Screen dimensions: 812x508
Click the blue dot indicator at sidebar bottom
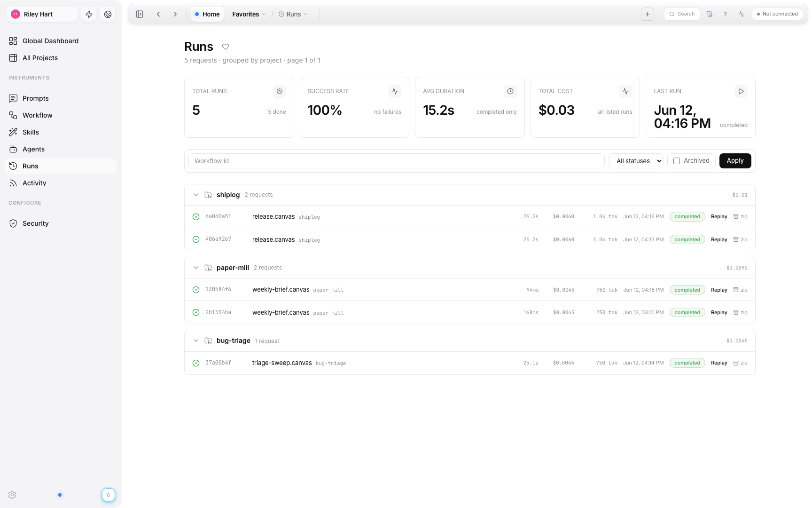[x=60, y=495]
